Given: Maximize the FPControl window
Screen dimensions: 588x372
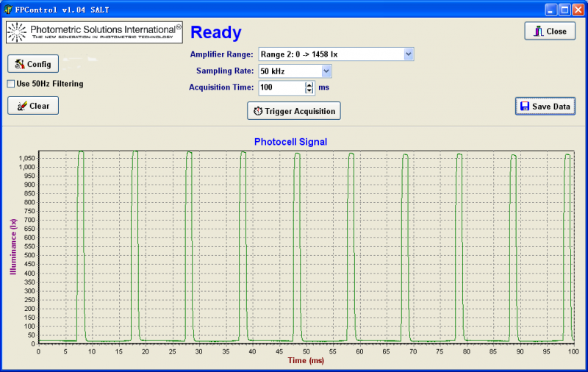Looking at the screenshot, I should click(x=564, y=10).
